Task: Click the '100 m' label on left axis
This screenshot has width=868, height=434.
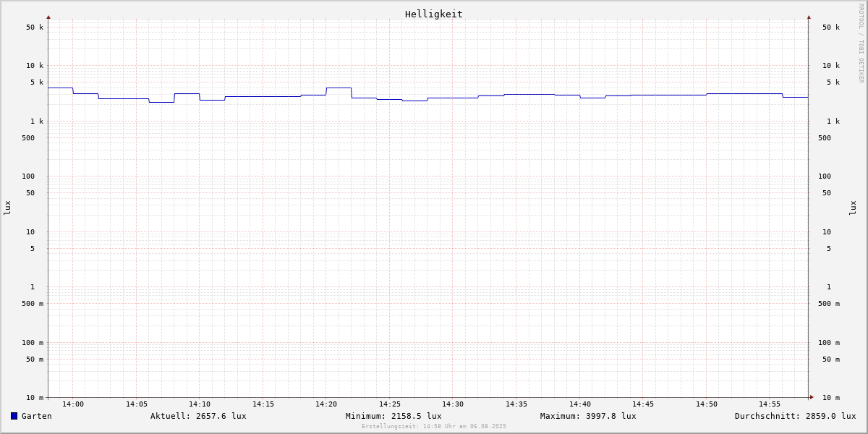Action: click(33, 343)
